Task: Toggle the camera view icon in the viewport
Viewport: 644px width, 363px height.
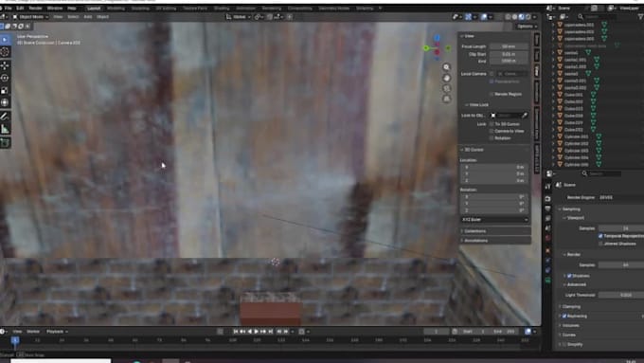Action: 446,88
